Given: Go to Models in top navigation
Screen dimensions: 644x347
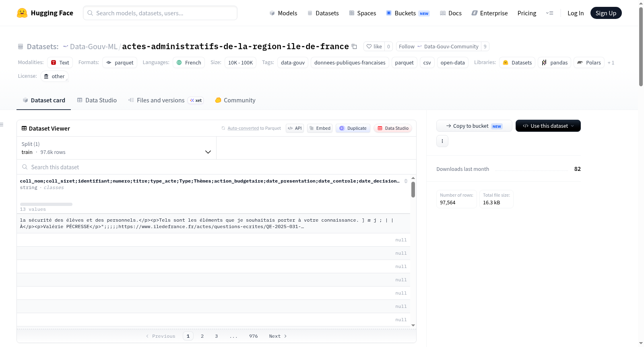Looking at the screenshot, I should point(283,13).
